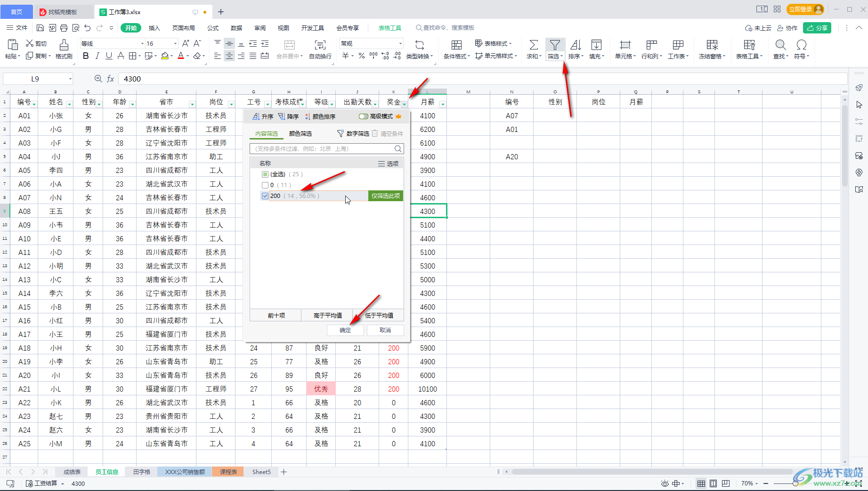
Task: Click the font color red swatch icon
Action: click(x=181, y=56)
